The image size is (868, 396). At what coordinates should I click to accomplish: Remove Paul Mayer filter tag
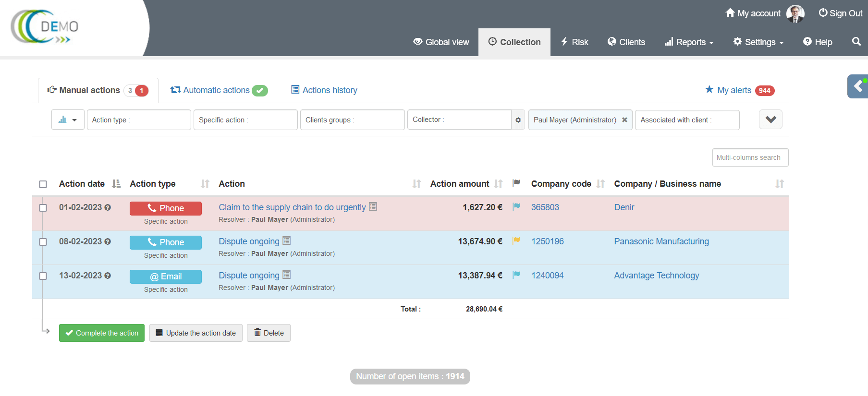point(624,120)
